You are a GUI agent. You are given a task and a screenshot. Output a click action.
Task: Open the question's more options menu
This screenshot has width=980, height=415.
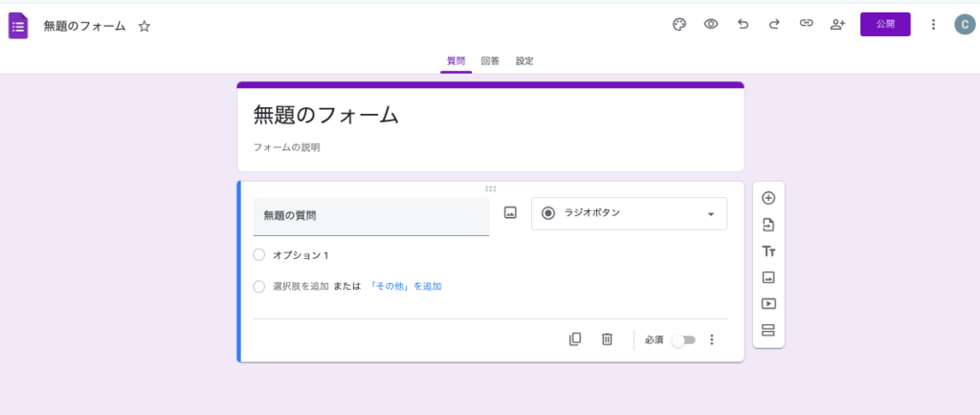711,339
